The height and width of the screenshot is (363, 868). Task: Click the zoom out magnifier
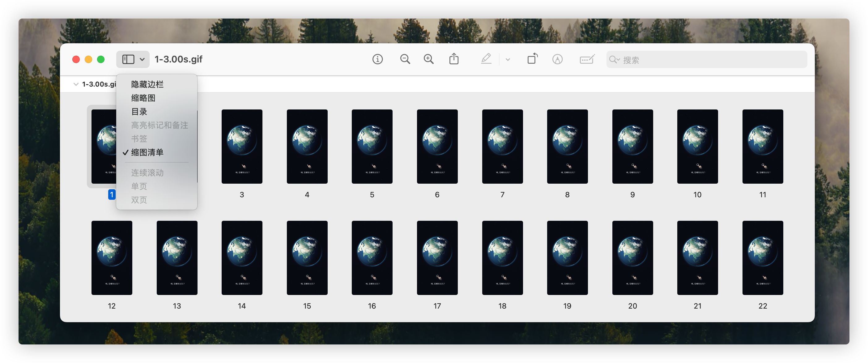click(x=405, y=59)
